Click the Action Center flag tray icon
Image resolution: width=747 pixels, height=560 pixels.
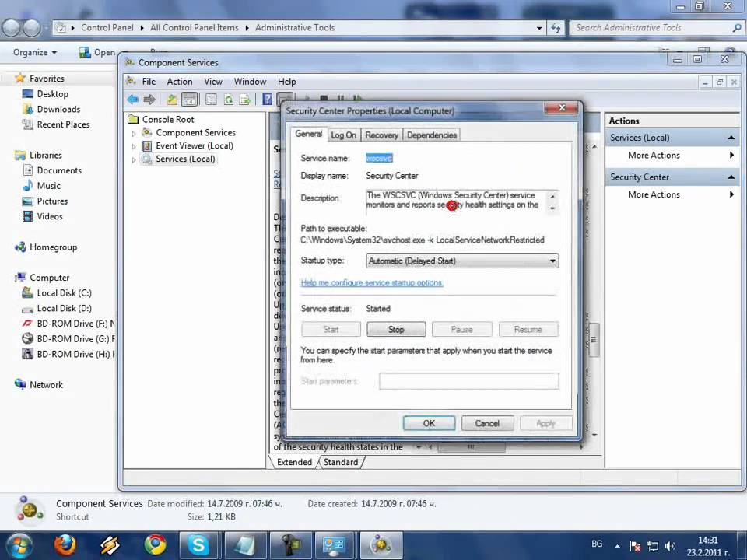tap(635, 546)
